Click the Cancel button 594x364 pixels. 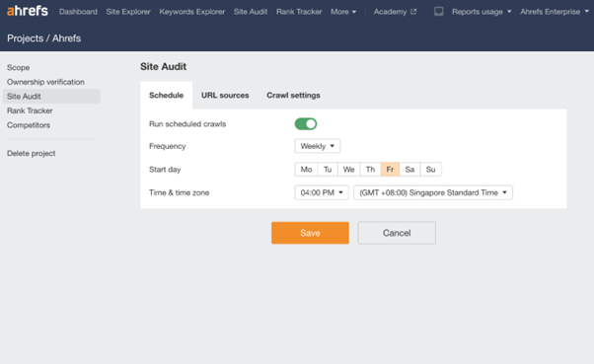pyautogui.click(x=397, y=233)
